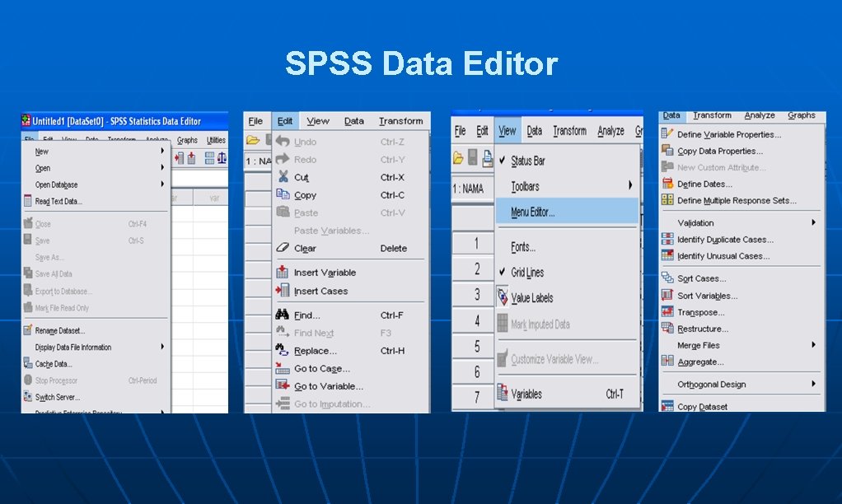Expand the Toolbars submenu arrow
Image resolution: width=842 pixels, height=504 pixels.
pos(630,186)
